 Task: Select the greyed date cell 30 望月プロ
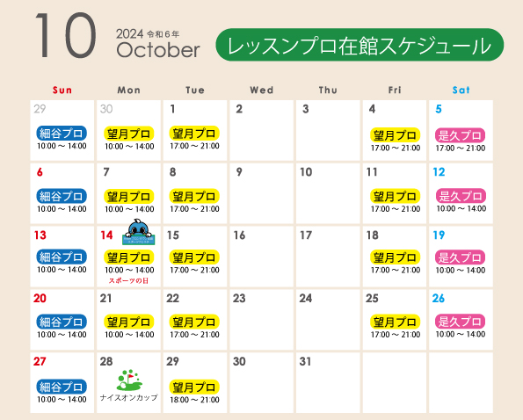coord(128,130)
